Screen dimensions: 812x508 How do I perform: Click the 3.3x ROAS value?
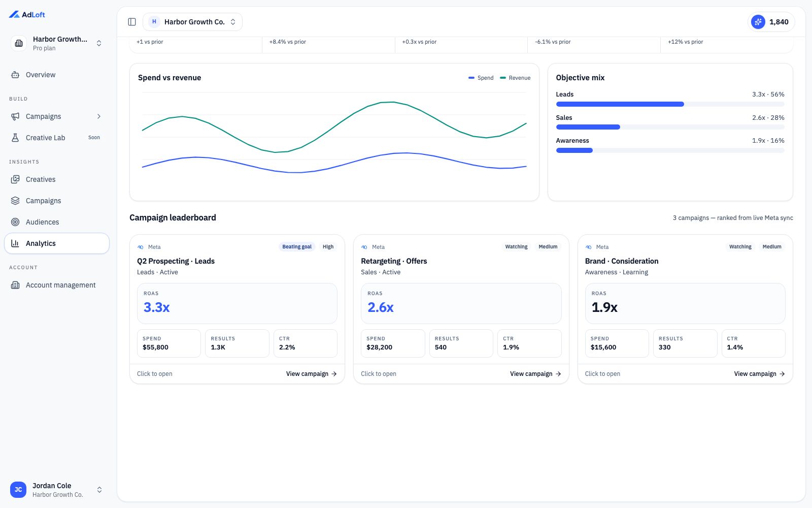[156, 307]
